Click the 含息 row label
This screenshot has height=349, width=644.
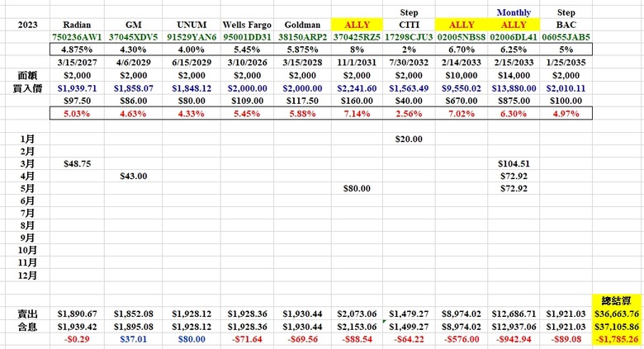point(27,327)
